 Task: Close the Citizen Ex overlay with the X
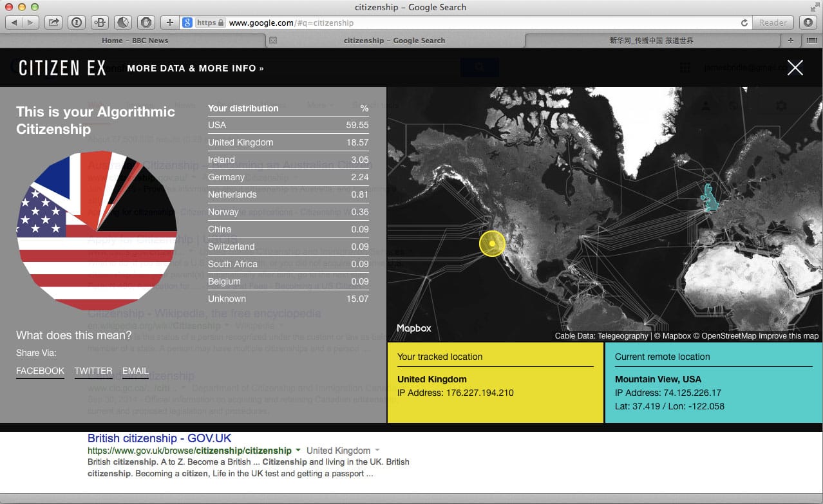click(795, 68)
